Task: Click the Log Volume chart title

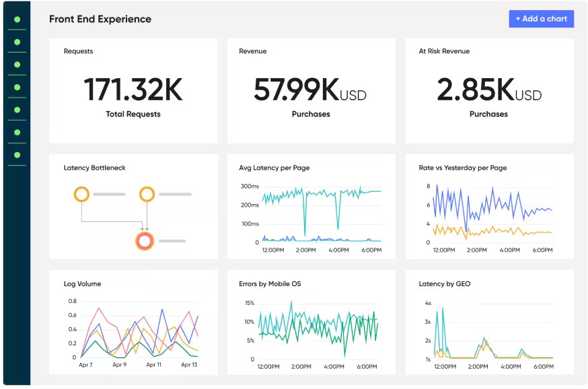Action: click(82, 283)
